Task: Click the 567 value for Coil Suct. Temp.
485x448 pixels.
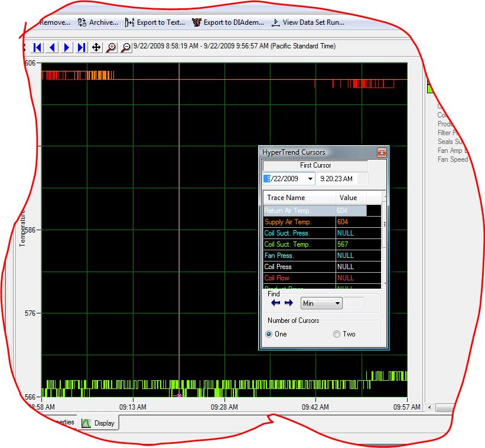Action: tap(343, 244)
